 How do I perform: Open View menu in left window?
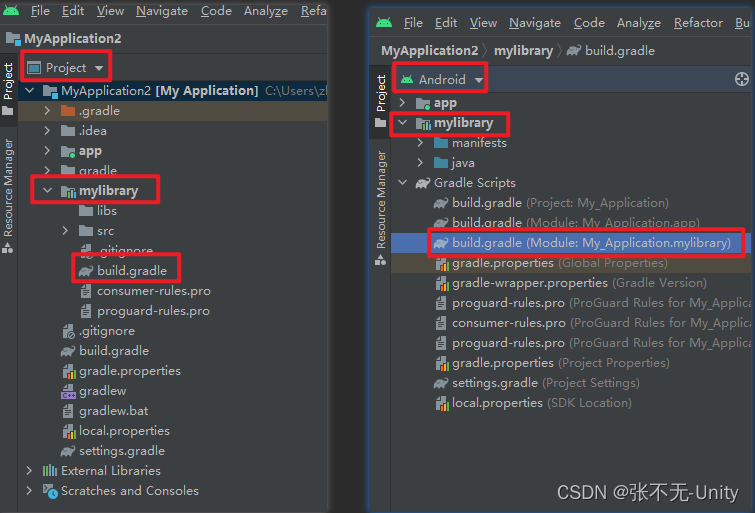110,11
